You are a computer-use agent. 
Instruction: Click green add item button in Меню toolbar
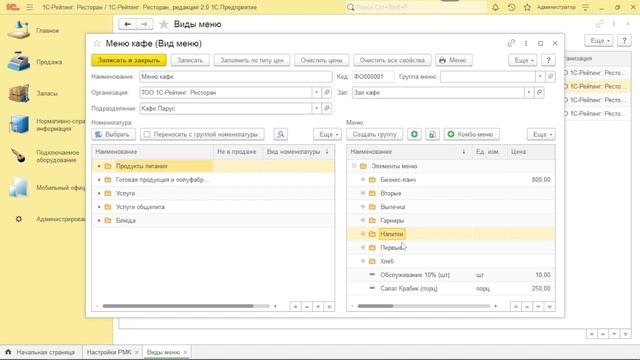click(x=414, y=134)
